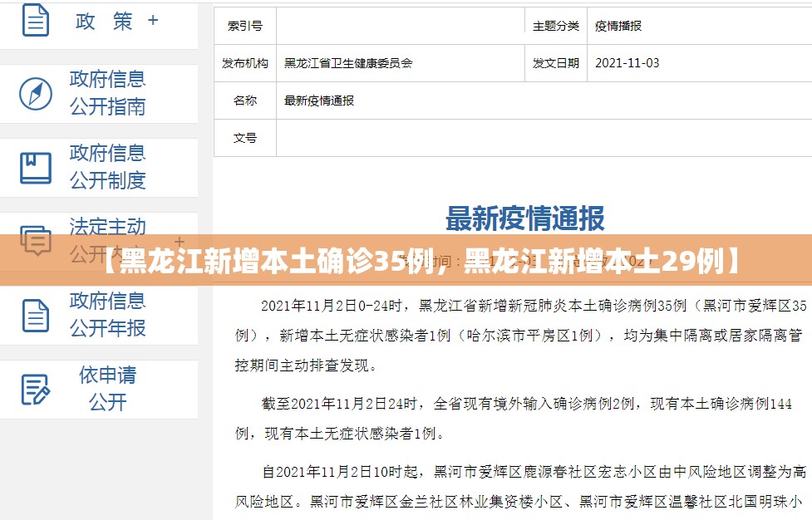Click the chat bubble icon for 法定主动公开
The height and width of the screenshot is (520, 812).
(x=36, y=240)
